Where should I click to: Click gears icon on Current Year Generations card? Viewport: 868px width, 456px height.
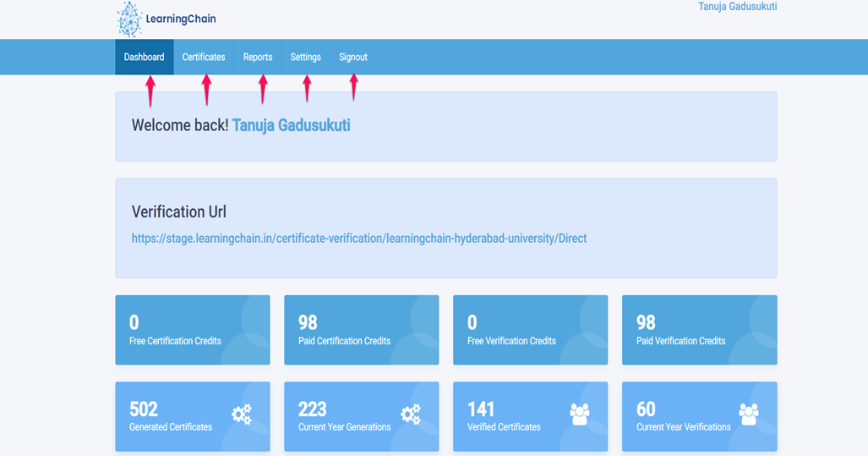click(x=411, y=414)
